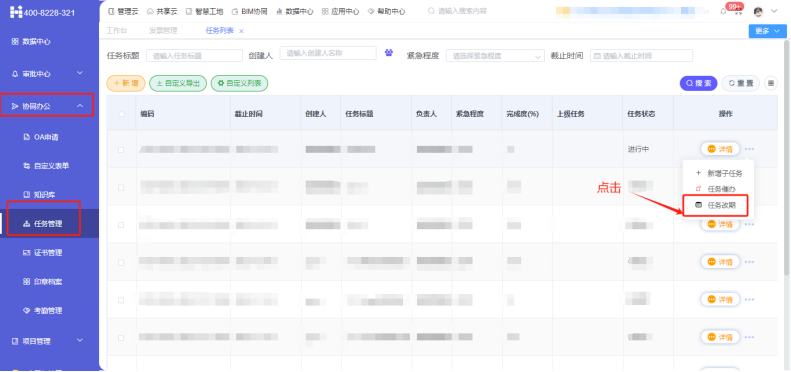Select 任务管理 in the sidebar
This screenshot has height=372, width=791.
(x=49, y=224)
